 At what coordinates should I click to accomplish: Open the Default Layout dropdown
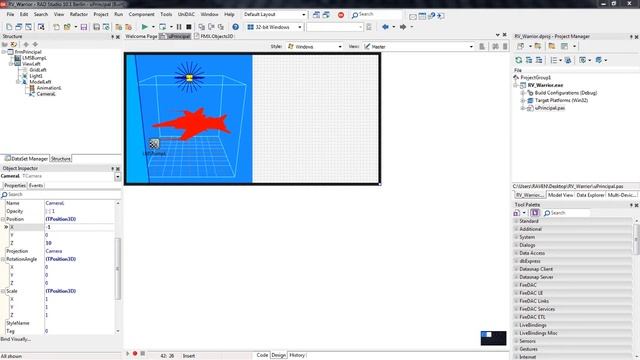[304, 15]
